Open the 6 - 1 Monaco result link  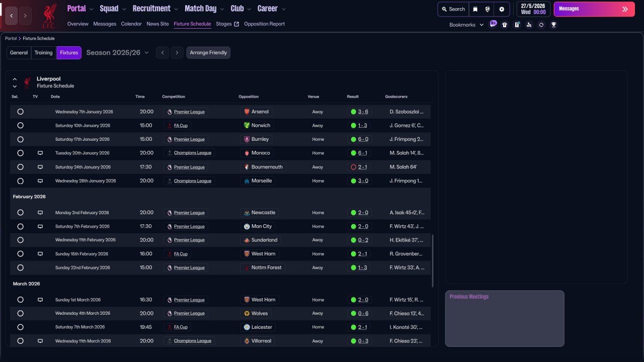pos(363,153)
